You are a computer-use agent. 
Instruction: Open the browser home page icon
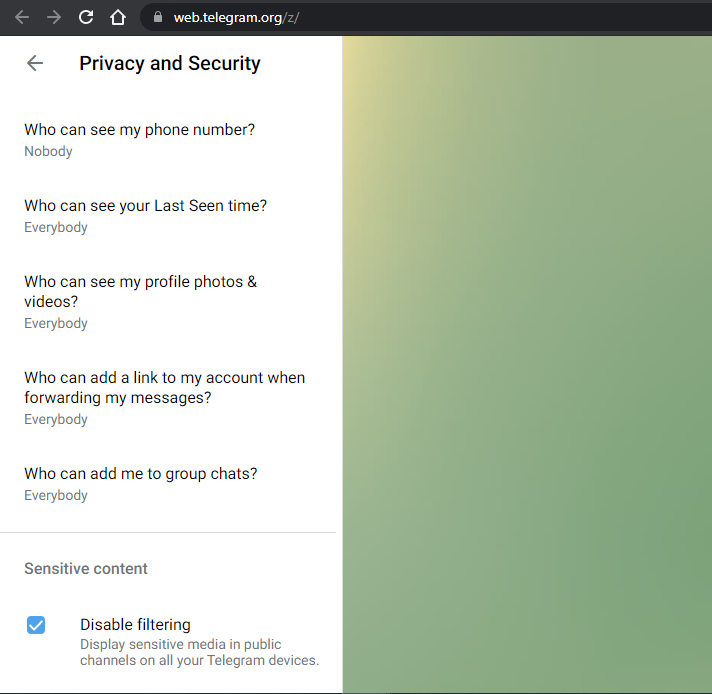coord(118,17)
